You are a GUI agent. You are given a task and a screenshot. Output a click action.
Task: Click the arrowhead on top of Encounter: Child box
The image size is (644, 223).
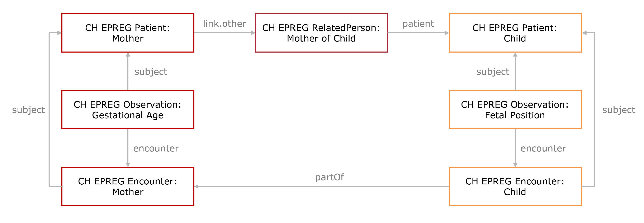515,165
